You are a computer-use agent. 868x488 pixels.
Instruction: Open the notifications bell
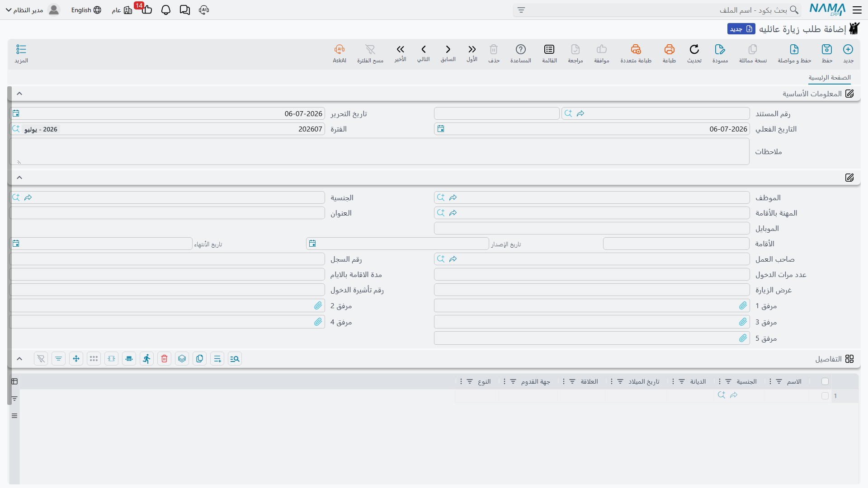(x=166, y=10)
